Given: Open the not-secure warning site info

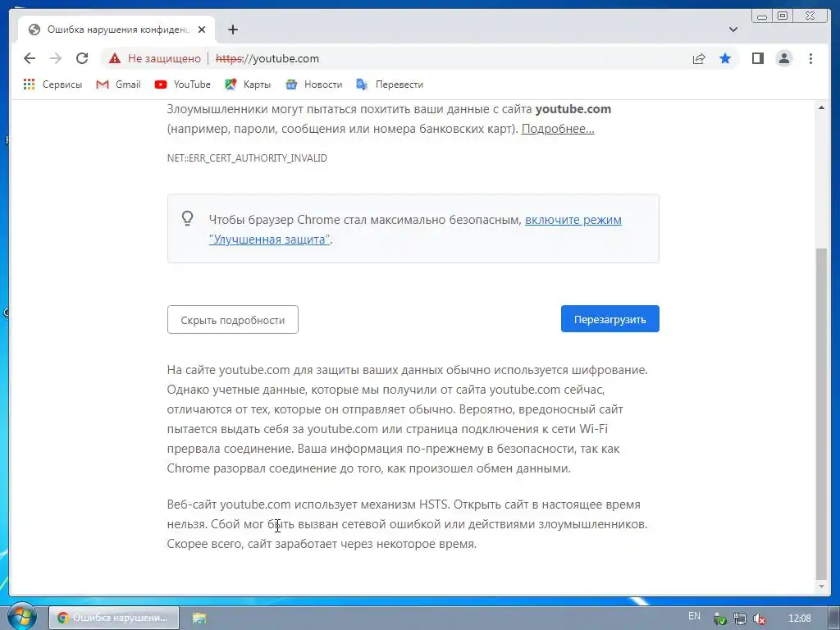Looking at the screenshot, I should (x=155, y=58).
